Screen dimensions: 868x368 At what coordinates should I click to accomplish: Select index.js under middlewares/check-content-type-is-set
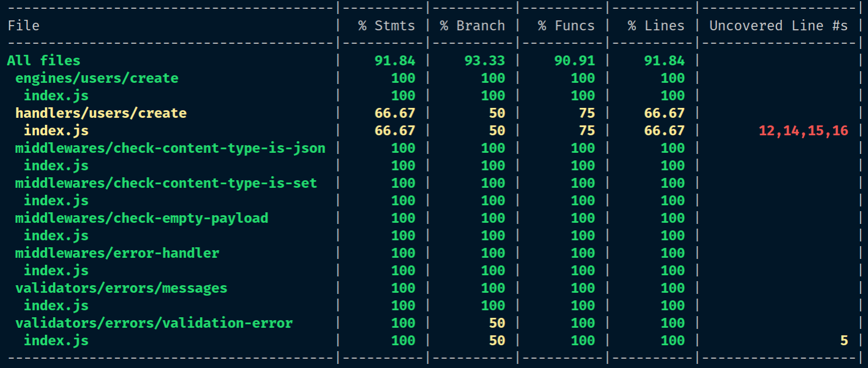(56, 201)
